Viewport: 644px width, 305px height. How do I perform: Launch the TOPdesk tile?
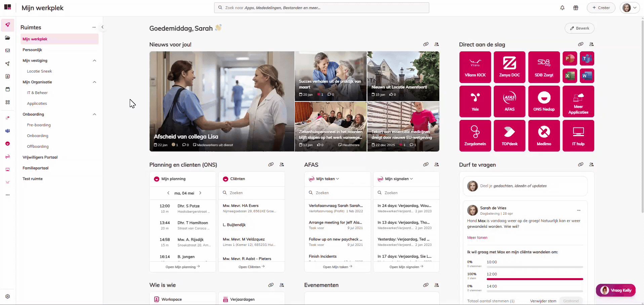pyautogui.click(x=509, y=136)
